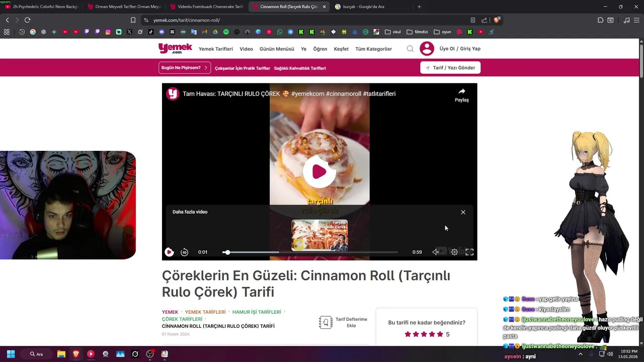
Task: Bookmark this page with the bookmark icon
Action: coord(133,20)
